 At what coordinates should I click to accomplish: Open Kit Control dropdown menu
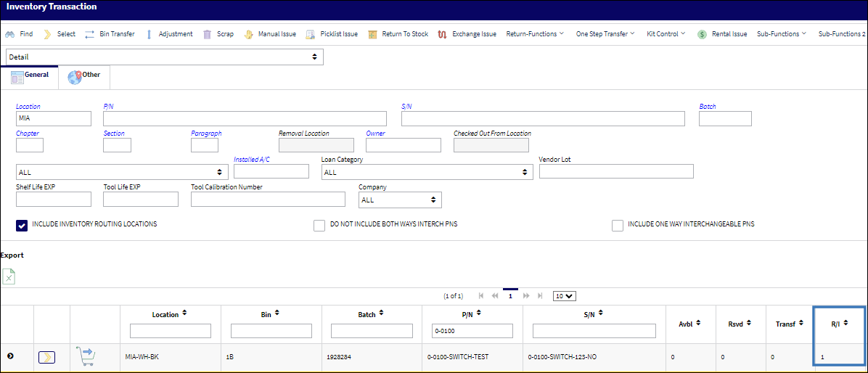tap(666, 34)
